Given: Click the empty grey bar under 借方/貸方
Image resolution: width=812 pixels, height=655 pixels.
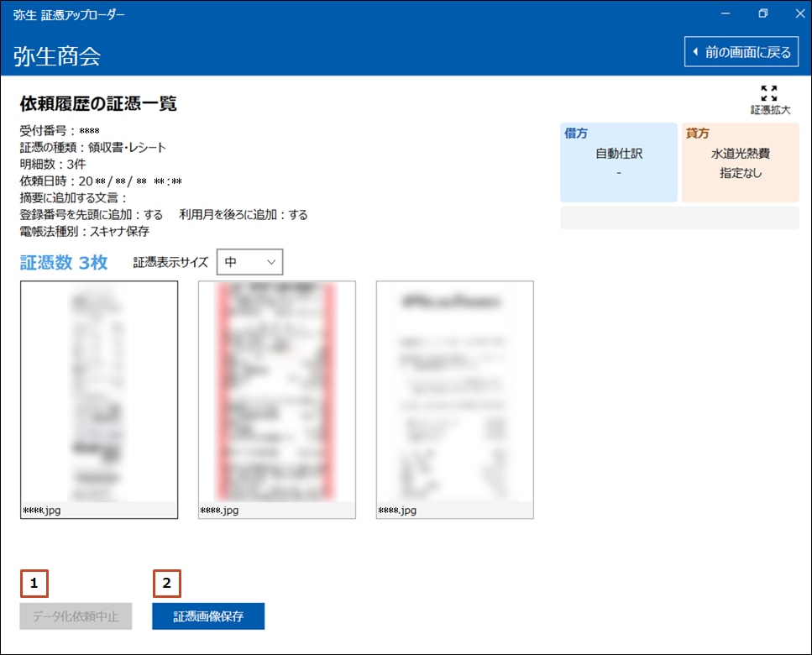Looking at the screenshot, I should pyautogui.click(x=679, y=217).
